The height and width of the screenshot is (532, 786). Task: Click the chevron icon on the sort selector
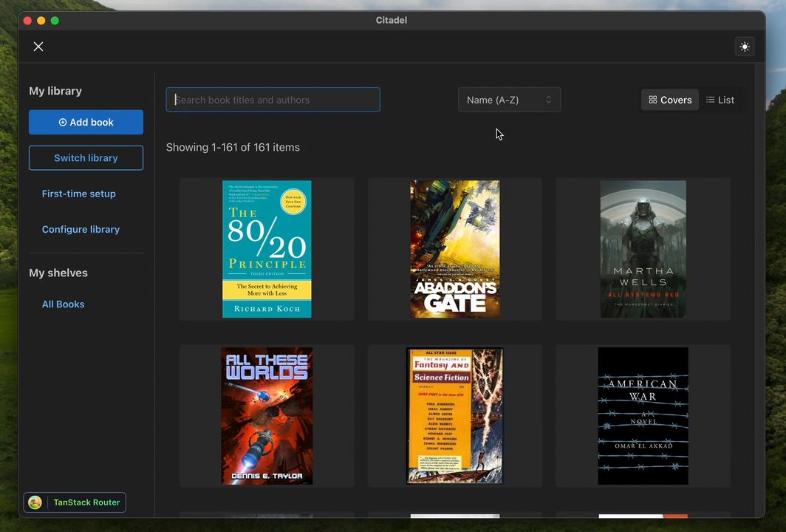[x=548, y=100]
